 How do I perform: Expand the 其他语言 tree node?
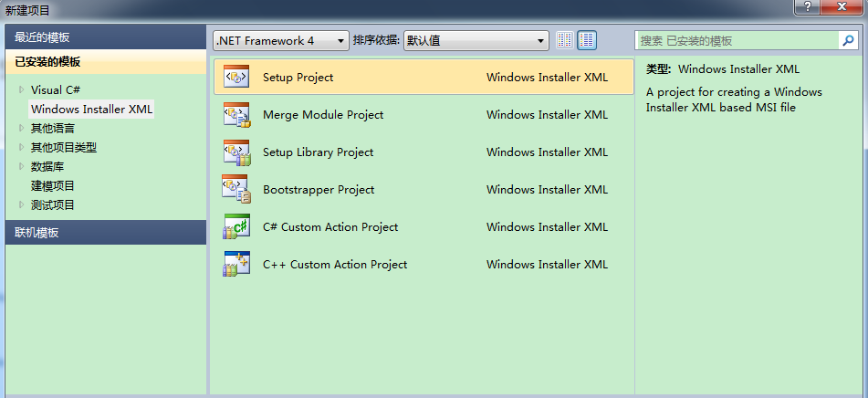(22, 128)
